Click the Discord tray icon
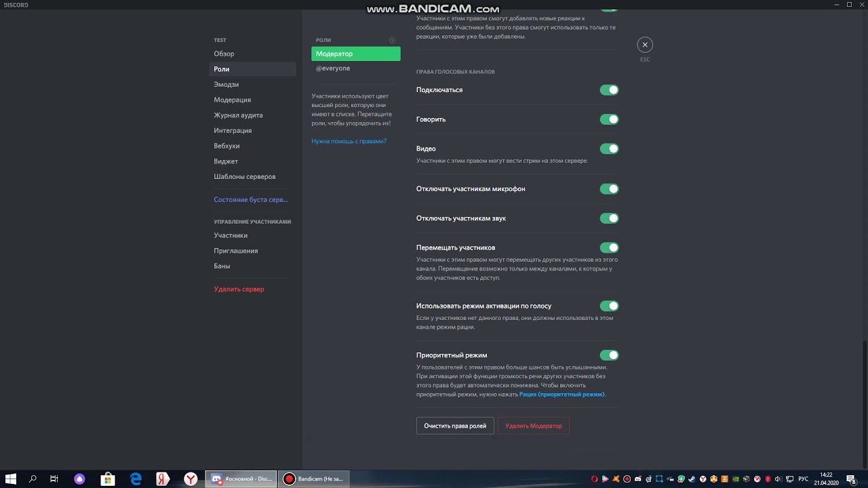 (638, 479)
